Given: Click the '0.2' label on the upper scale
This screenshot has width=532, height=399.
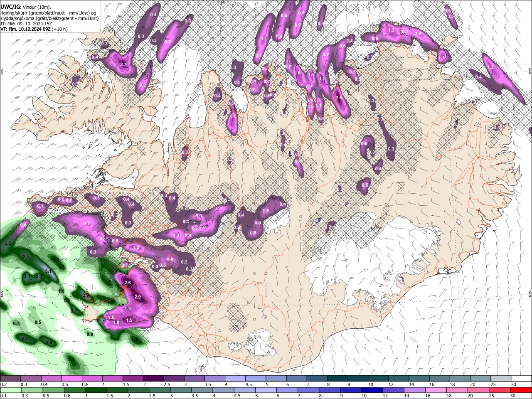Looking at the screenshot, I should (3, 384).
